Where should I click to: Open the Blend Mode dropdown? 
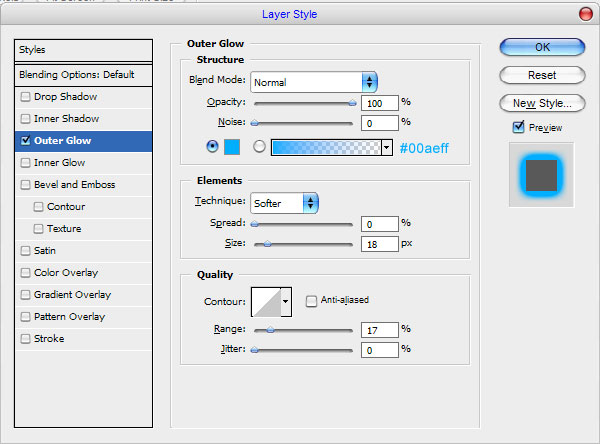click(x=314, y=82)
